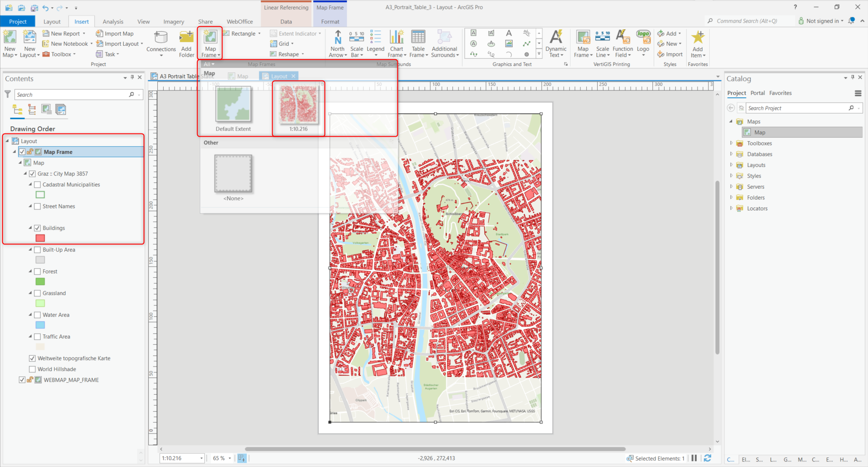
Task: Open the Portal tab in Catalog pane
Action: click(x=758, y=93)
